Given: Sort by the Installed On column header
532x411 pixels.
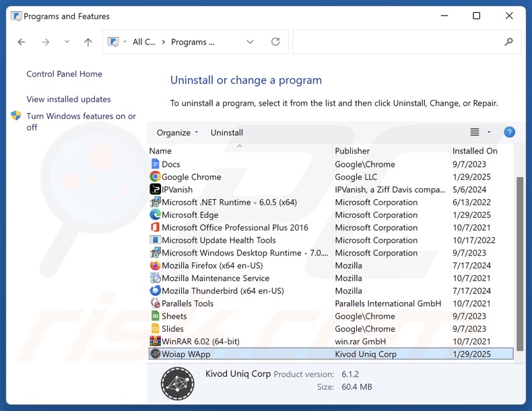Looking at the screenshot, I should (475, 151).
